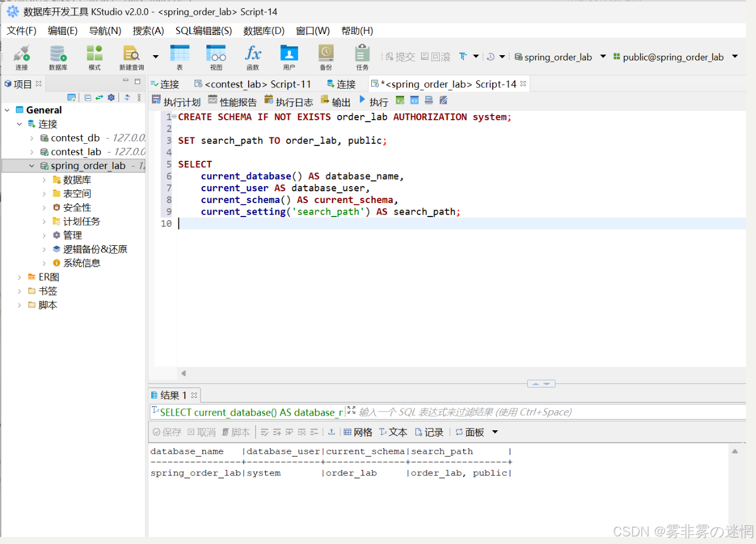Screen dimensions: 756x544
Task: Open the SQL编辑器(S) menu
Action: [x=204, y=31]
